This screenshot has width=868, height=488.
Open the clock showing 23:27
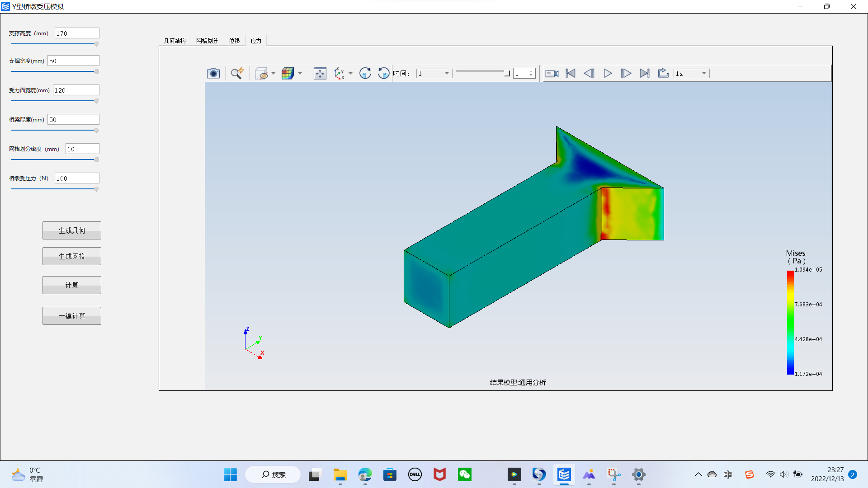tap(827, 474)
